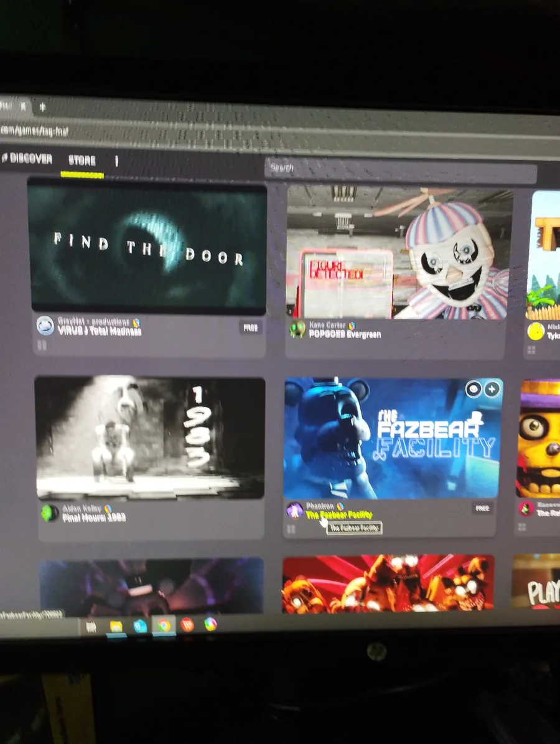Focus the Game Jolt search field
This screenshot has height=744, width=560.
(400, 170)
